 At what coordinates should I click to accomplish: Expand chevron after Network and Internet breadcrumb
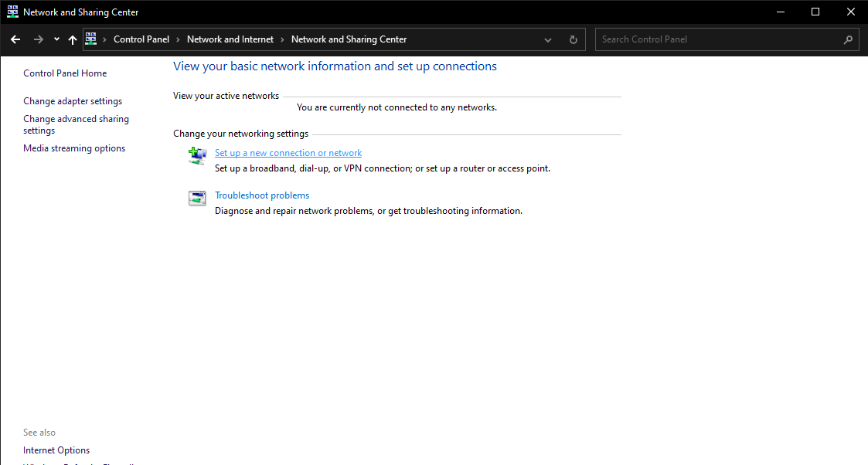click(x=282, y=40)
